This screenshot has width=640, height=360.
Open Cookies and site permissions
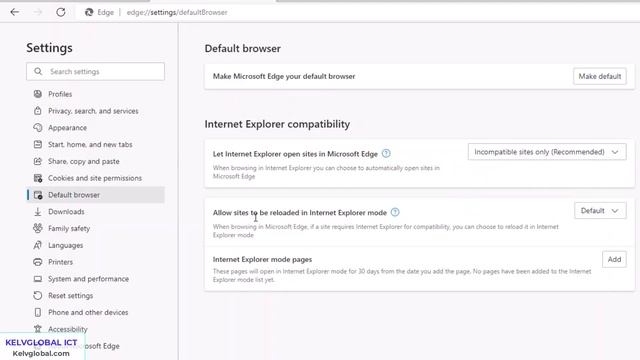coord(95,178)
